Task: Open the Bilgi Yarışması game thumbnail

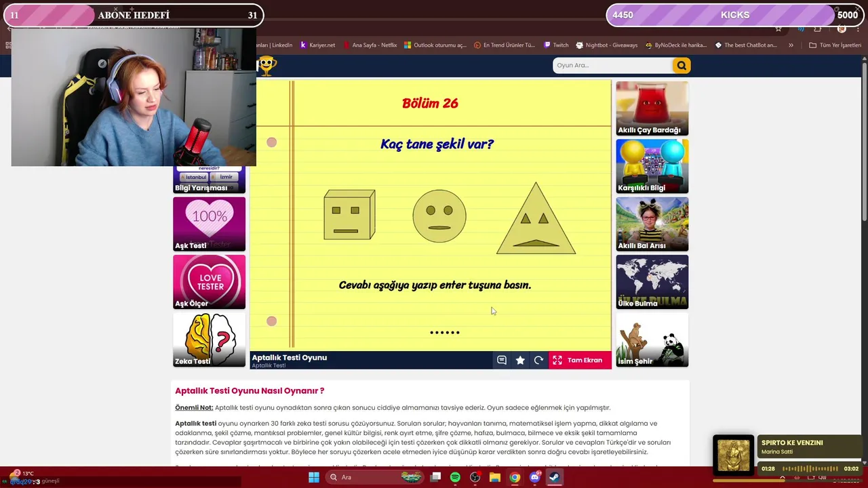Action: pyautogui.click(x=209, y=180)
